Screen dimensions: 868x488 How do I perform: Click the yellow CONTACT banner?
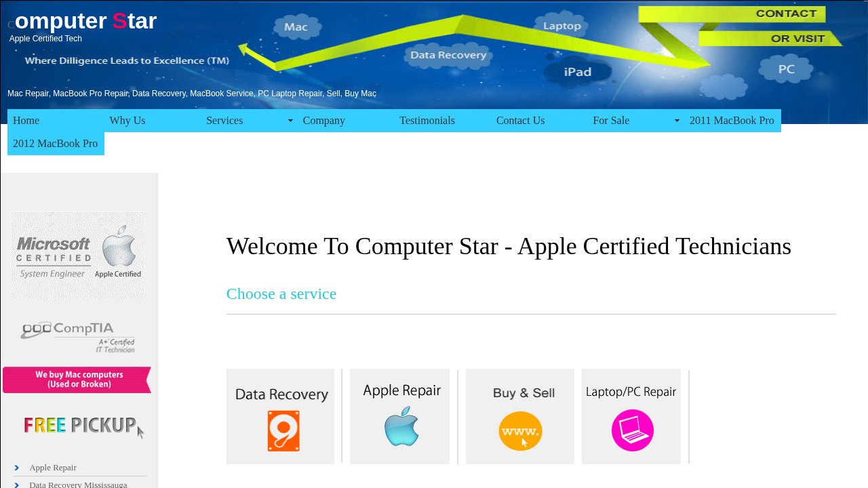(x=732, y=14)
